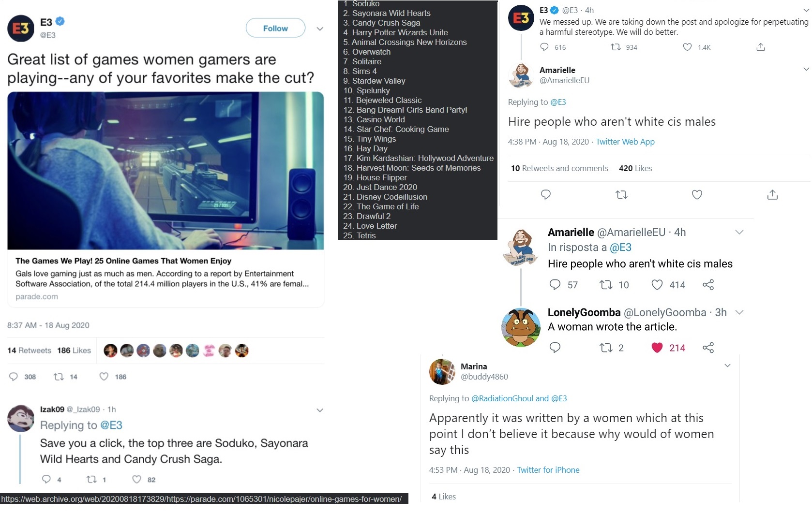The height and width of the screenshot is (526, 812).
Task: Like the E3 tweet showing 186 likes
Action: [x=104, y=377]
